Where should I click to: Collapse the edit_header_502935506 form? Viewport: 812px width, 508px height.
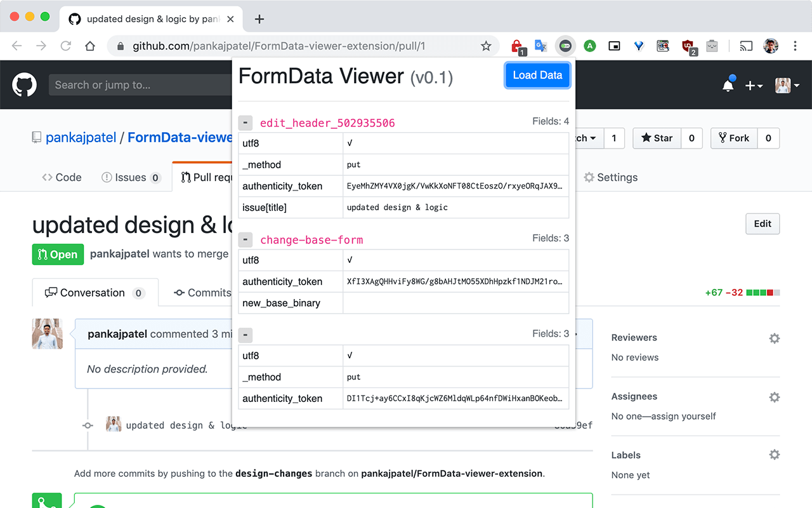pyautogui.click(x=246, y=123)
